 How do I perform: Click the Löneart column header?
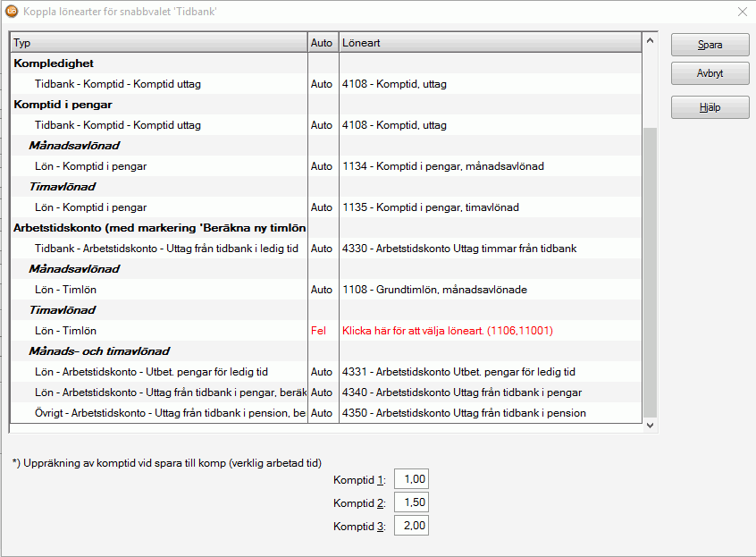point(491,42)
